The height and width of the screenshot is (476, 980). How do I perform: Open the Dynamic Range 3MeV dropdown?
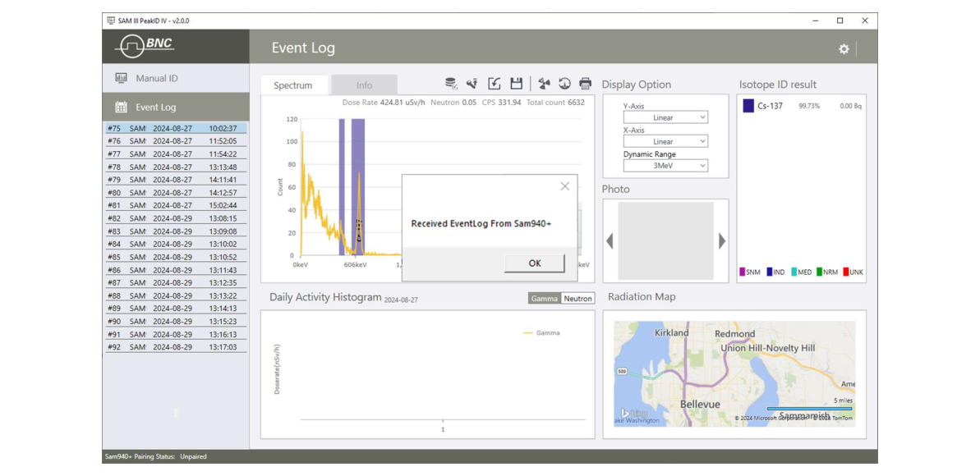click(x=665, y=166)
